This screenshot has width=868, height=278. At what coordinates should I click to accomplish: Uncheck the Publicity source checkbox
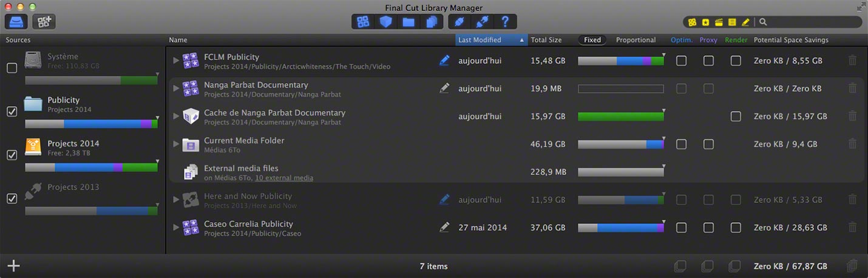[12, 112]
